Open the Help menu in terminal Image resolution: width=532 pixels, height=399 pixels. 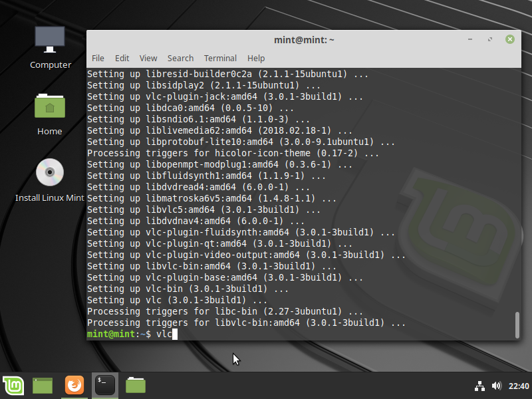click(256, 59)
